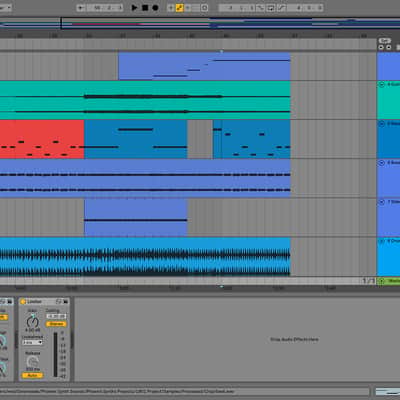Image resolution: width=400 pixels, height=400 pixels.
Task: Click the file path status bar
Action: 185,391
